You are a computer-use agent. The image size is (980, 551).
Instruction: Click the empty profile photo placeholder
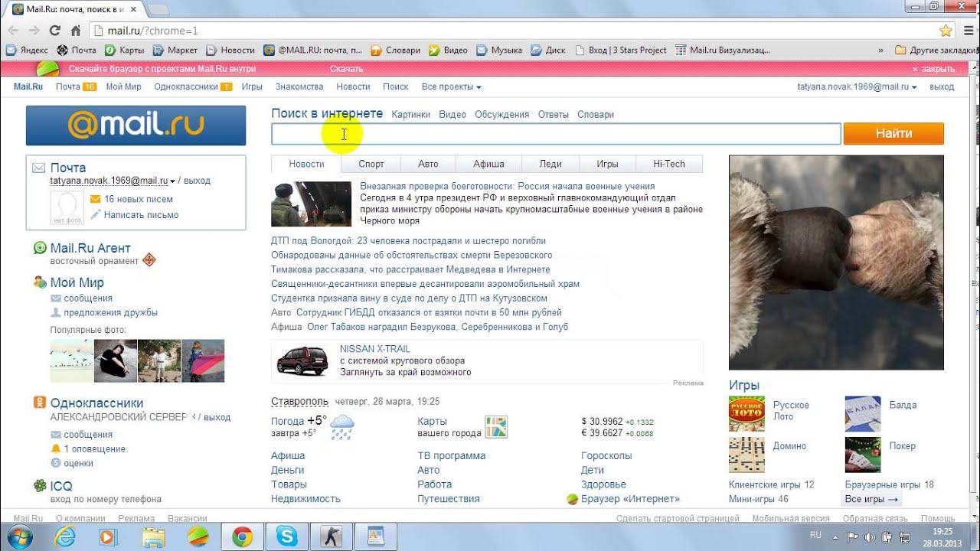point(67,207)
